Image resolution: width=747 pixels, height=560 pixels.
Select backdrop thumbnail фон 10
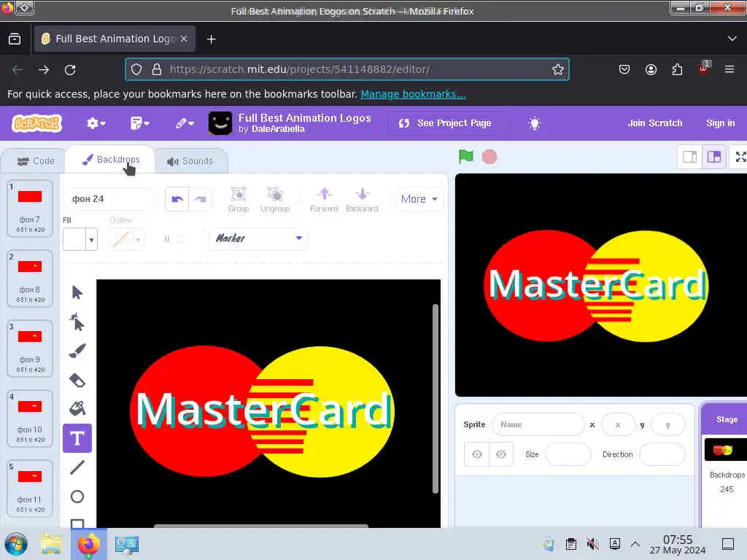point(29,418)
